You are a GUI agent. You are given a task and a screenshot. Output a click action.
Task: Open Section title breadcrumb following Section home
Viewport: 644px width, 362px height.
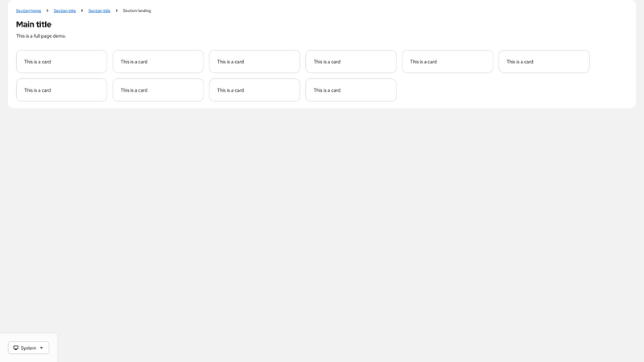coord(64,10)
